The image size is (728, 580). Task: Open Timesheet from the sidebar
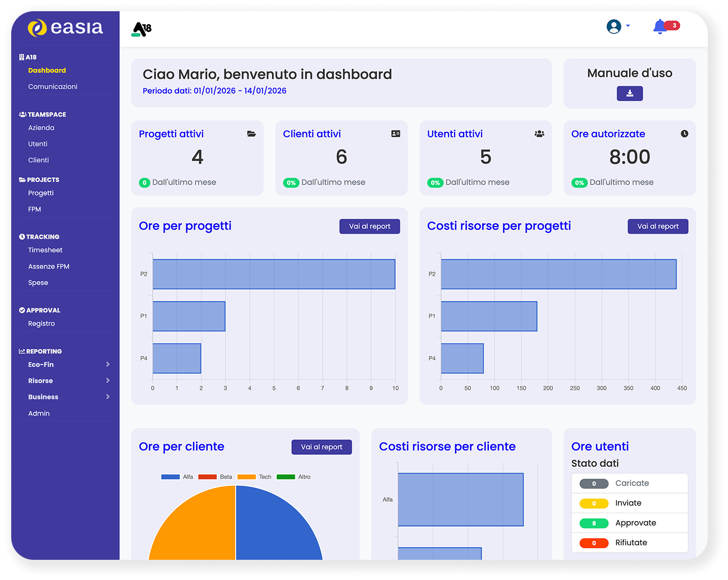(x=45, y=250)
